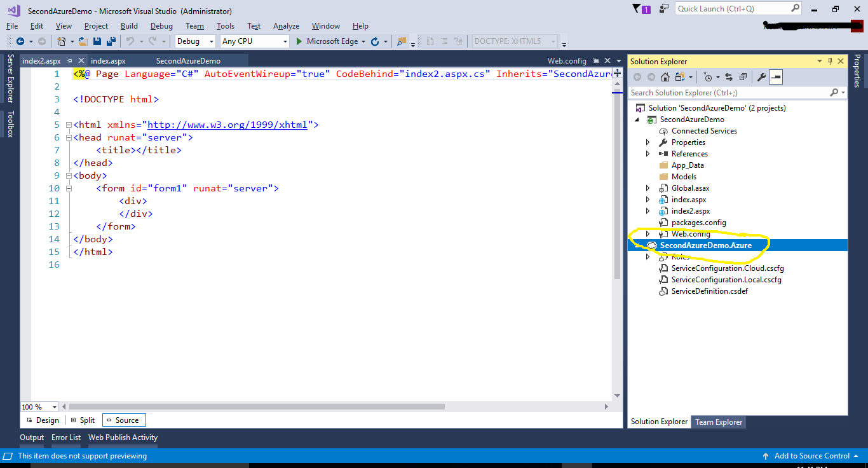Image resolution: width=868 pixels, height=468 pixels.
Task: Click the Open File folder icon
Action: (83, 41)
